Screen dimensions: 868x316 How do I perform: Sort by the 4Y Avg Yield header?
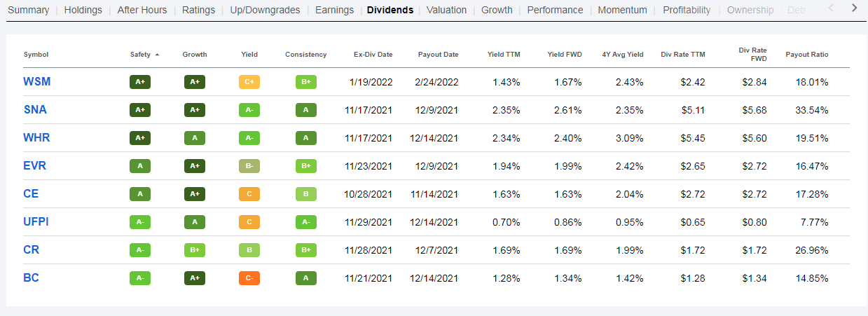pyautogui.click(x=622, y=55)
